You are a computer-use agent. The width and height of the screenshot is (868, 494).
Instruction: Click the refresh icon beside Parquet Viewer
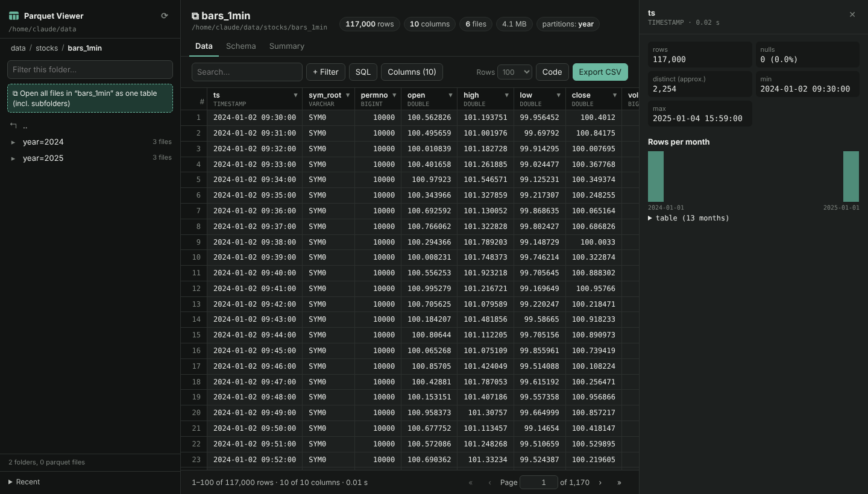[165, 16]
